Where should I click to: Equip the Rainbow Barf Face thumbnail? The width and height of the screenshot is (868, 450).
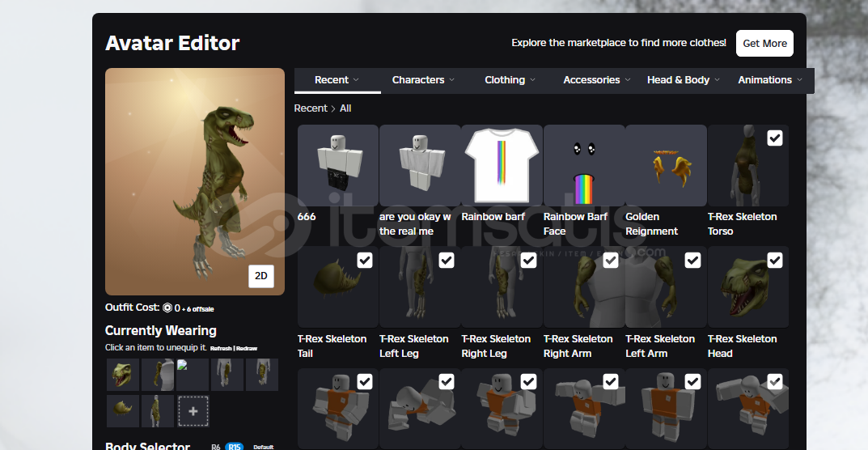pos(583,166)
